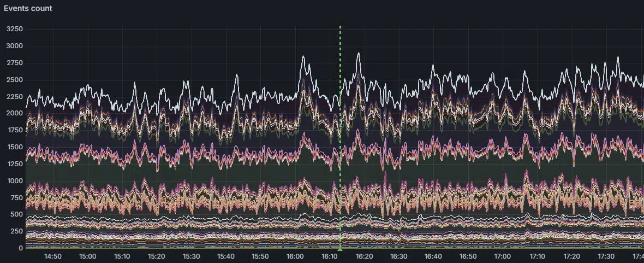Click the white series peak just after 16:00
This screenshot has width=644, height=263.
(303, 56)
